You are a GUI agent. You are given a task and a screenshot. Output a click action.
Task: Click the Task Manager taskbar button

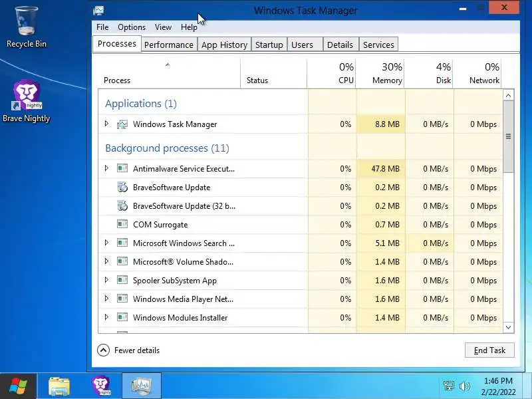142,386
